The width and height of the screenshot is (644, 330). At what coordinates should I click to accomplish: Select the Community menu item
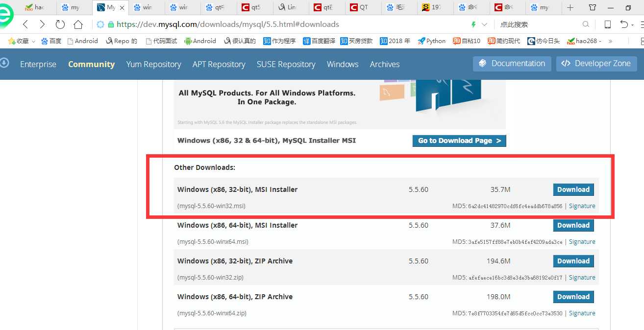(92, 64)
